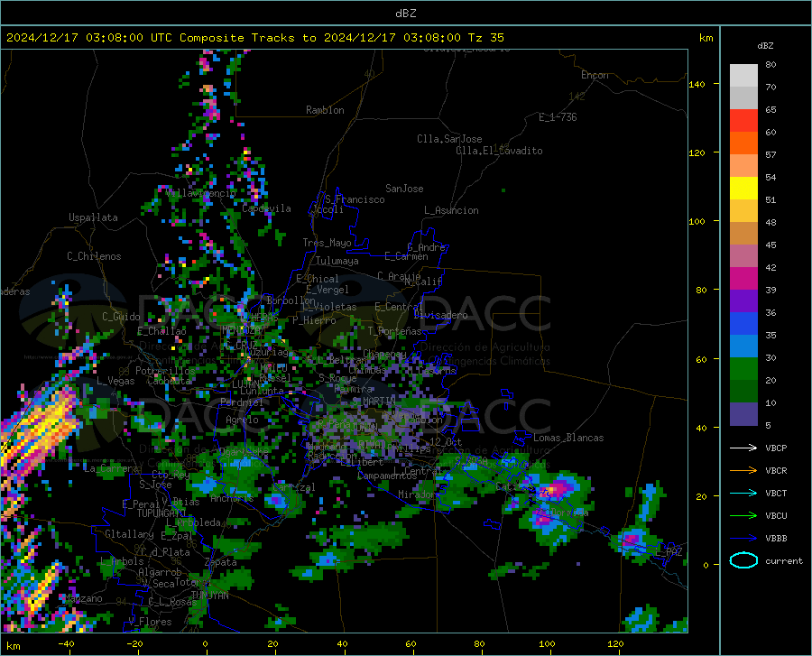Click the 'Manzano' map label

coord(83,598)
